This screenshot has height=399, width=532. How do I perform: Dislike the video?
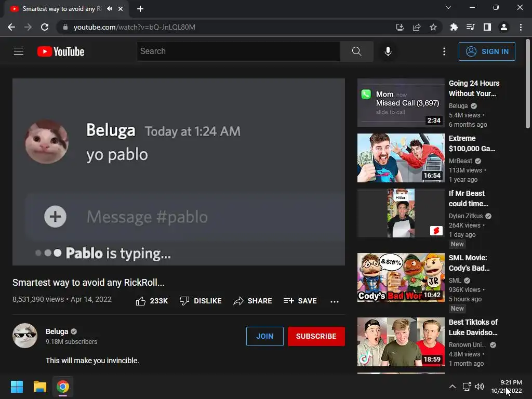(201, 301)
